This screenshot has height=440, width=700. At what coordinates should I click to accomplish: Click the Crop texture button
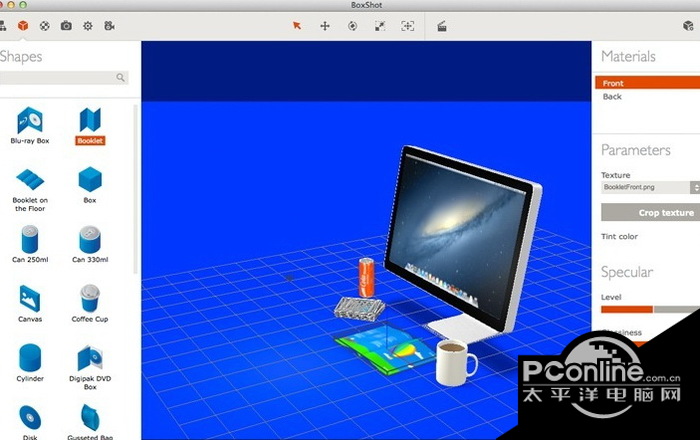point(650,213)
